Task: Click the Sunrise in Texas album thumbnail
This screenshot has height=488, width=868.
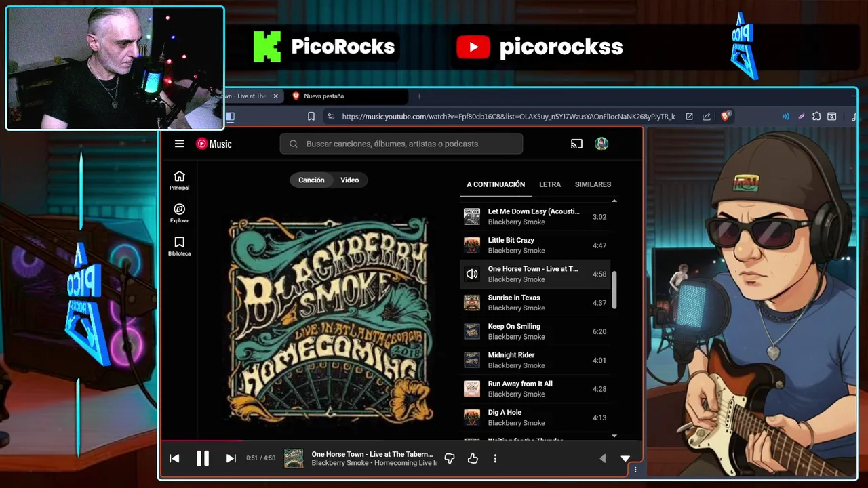Action: point(472,303)
